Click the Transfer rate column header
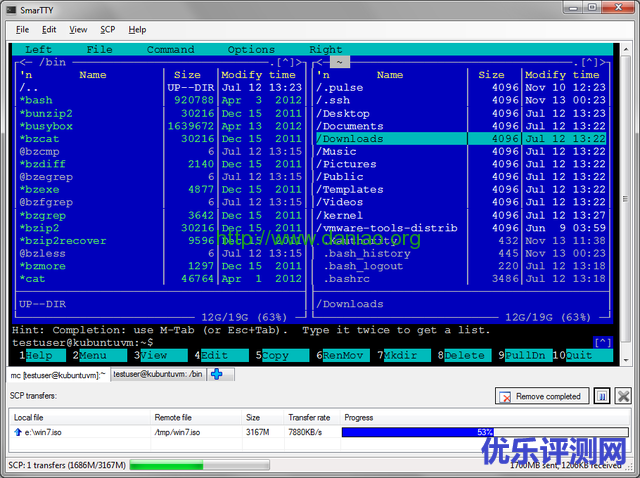640x478 pixels. click(x=309, y=418)
